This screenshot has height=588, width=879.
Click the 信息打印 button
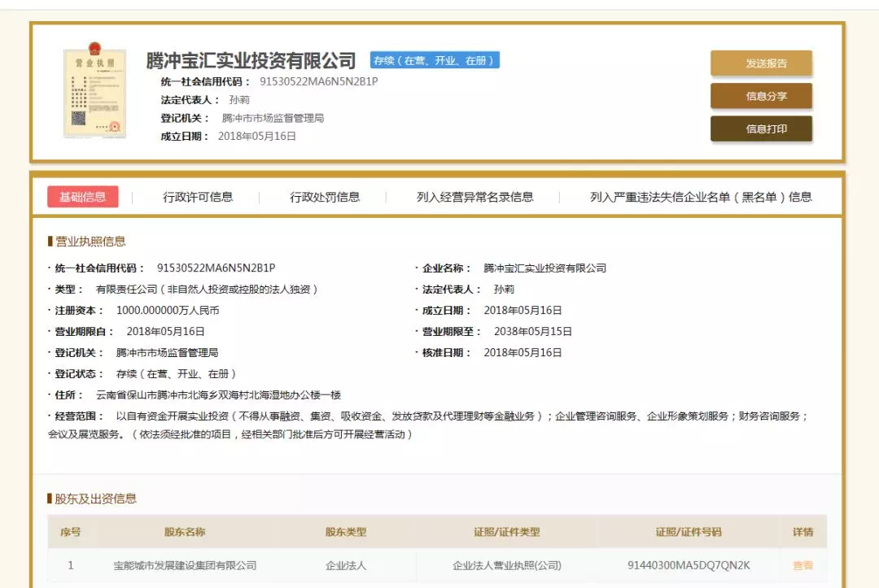coord(761,129)
